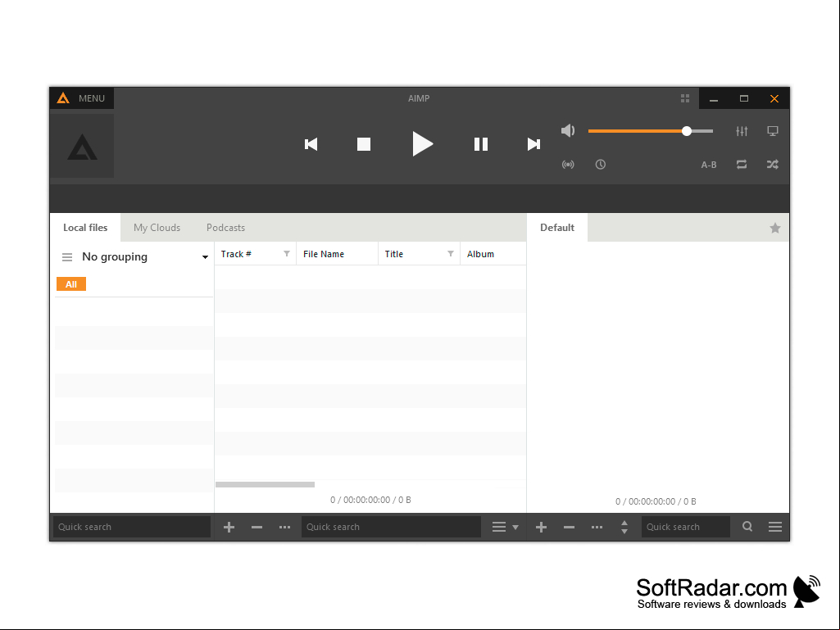Open the library view mode list icon
The height and width of the screenshot is (630, 840).
coord(499,527)
